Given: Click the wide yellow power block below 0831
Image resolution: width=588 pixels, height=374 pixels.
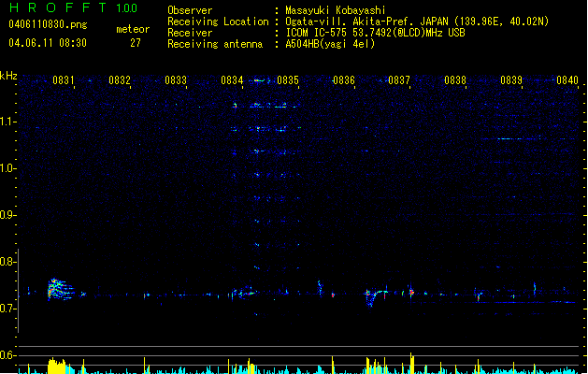Looking at the screenshot, I should [x=57, y=366].
